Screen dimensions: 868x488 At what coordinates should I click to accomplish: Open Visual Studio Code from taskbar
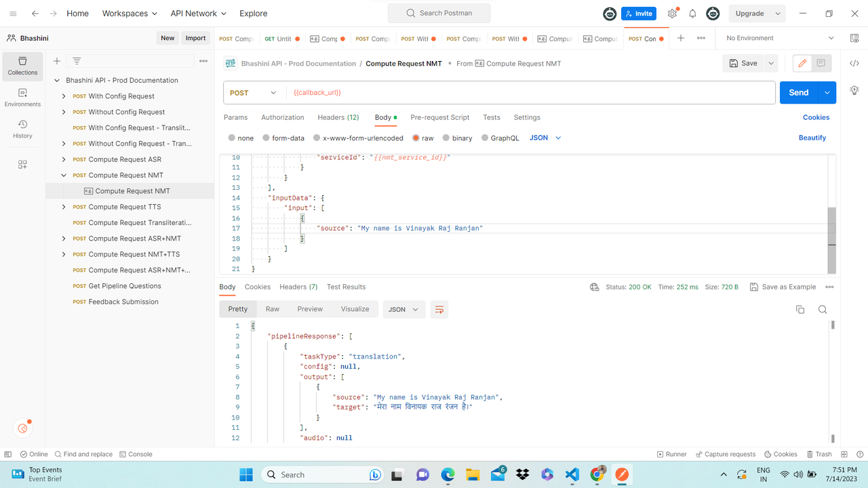pos(572,474)
